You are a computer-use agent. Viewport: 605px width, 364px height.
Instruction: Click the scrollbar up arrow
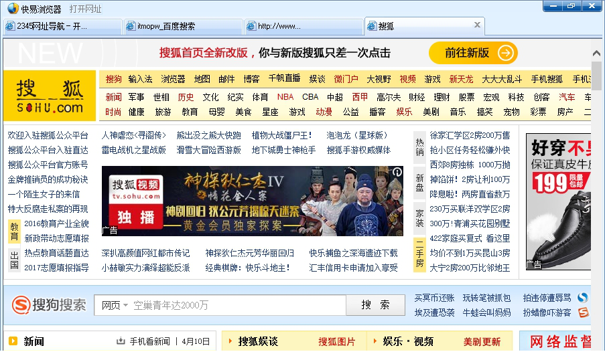point(596,53)
